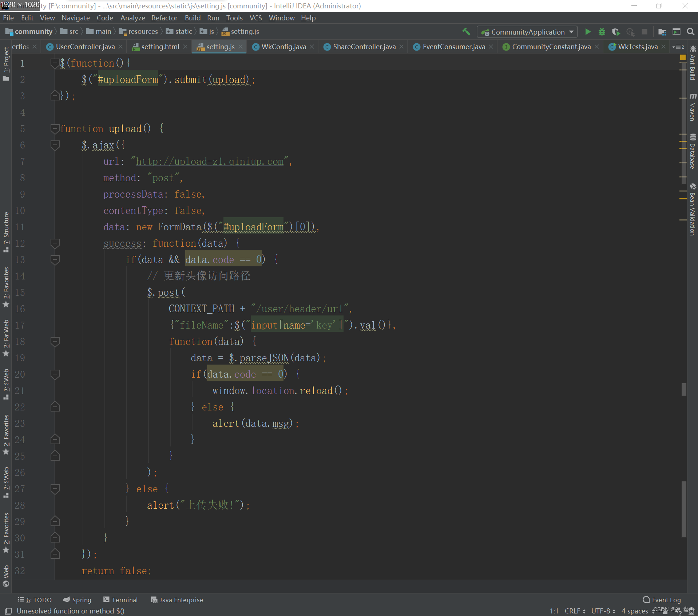The height and width of the screenshot is (616, 698).
Task: Toggle the Project tool window sidebar
Action: [6, 64]
